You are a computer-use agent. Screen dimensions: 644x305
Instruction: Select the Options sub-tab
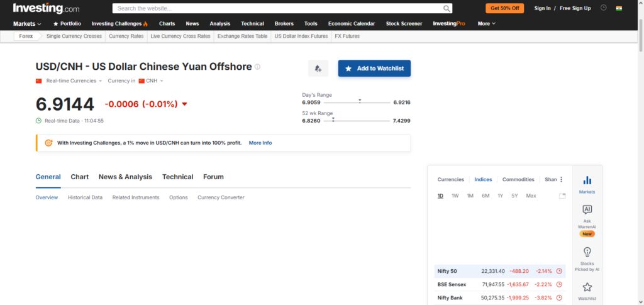click(x=178, y=197)
